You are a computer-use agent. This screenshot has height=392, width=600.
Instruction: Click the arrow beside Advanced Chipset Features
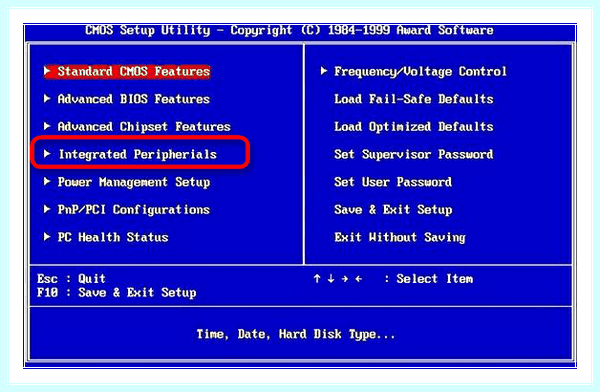[x=47, y=126]
